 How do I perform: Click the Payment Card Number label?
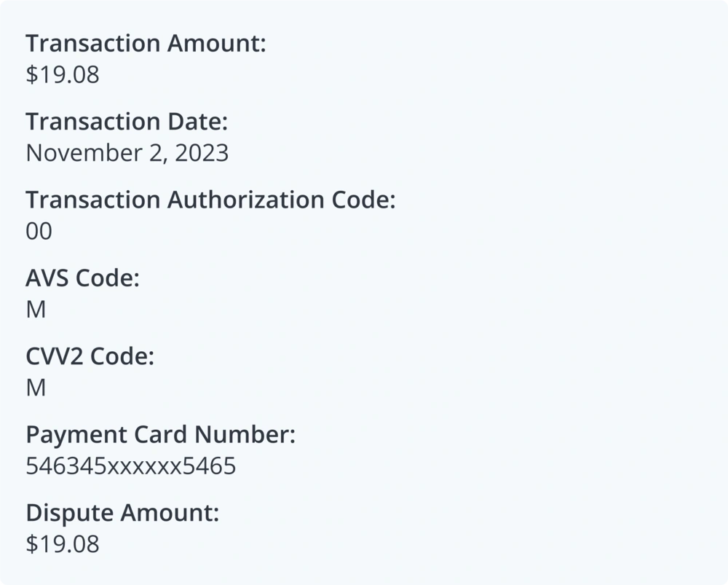tap(160, 435)
